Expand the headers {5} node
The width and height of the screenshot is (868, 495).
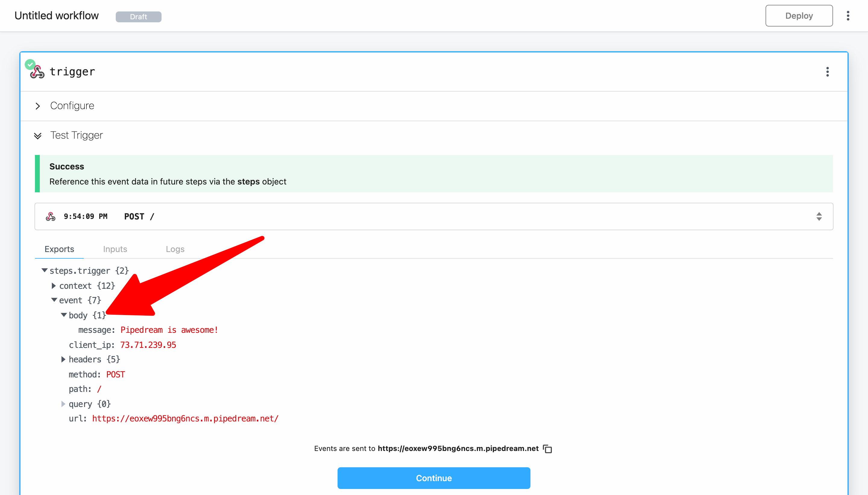click(x=63, y=359)
